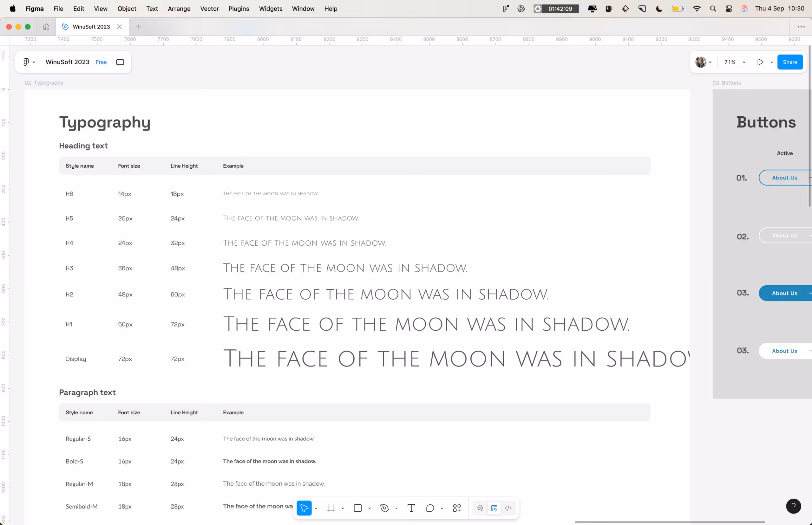Open a new tab with plus

click(x=138, y=27)
